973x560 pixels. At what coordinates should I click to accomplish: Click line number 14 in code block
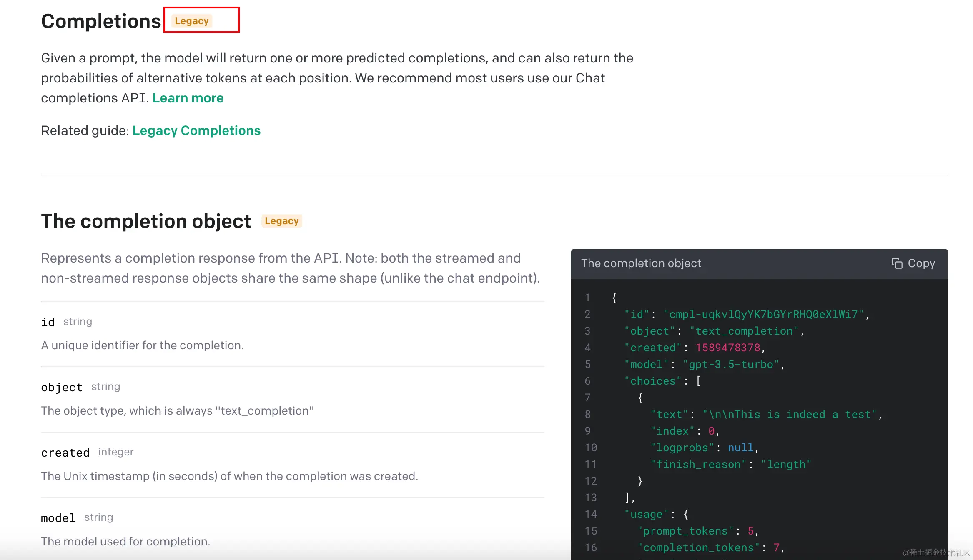pos(590,514)
